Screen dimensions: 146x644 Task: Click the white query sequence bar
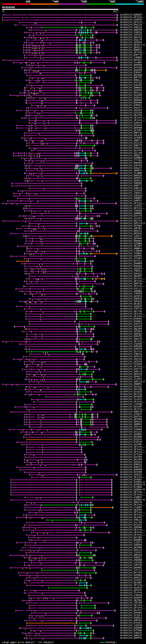60,9
